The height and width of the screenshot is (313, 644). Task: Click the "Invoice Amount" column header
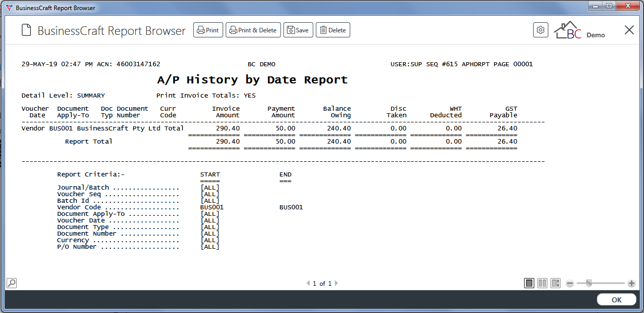point(226,112)
